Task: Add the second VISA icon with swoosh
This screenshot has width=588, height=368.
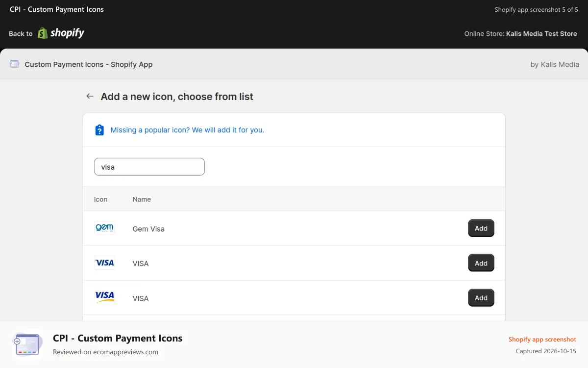Action: coord(481,298)
